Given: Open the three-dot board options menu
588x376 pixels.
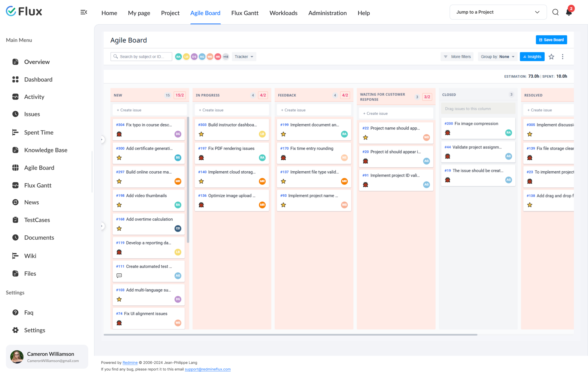Looking at the screenshot, I should [x=563, y=57].
